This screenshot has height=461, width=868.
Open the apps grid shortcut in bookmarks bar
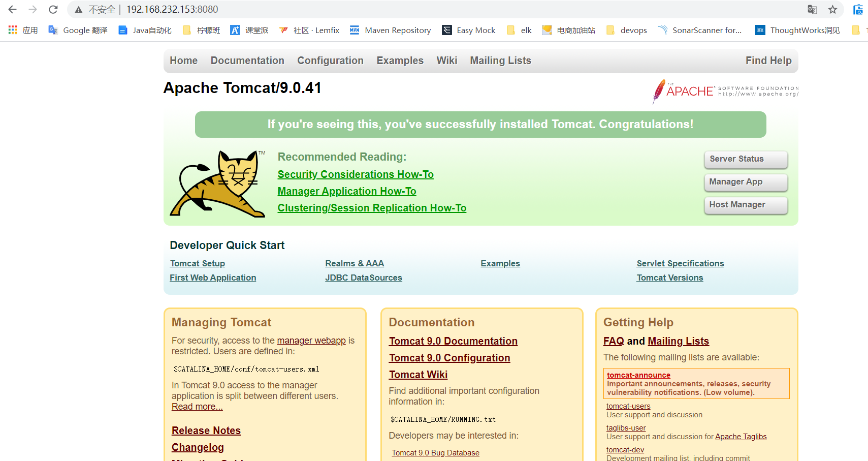click(13, 30)
